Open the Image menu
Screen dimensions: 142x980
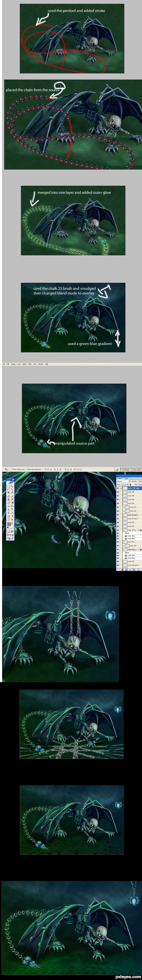point(13,364)
